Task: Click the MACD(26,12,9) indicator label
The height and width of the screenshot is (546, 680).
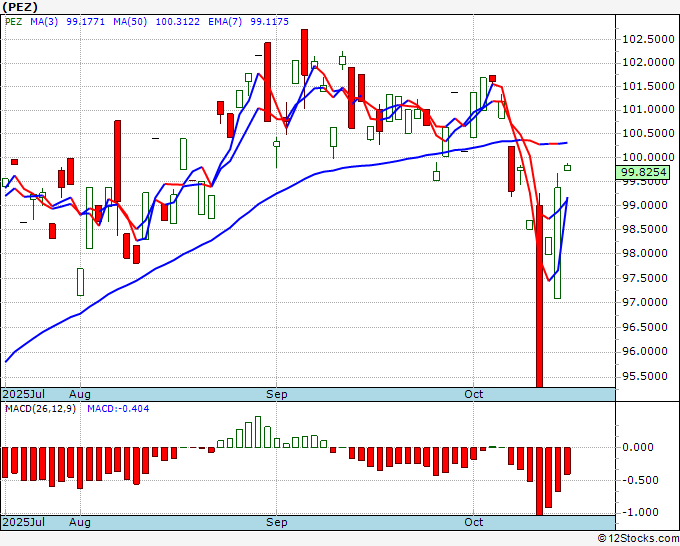Action: click(40, 409)
